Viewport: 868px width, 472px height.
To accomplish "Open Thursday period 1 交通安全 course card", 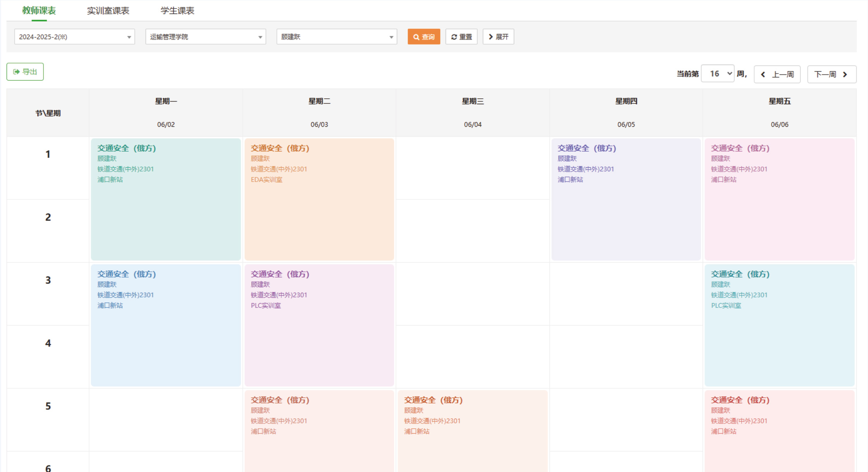I will pos(626,199).
